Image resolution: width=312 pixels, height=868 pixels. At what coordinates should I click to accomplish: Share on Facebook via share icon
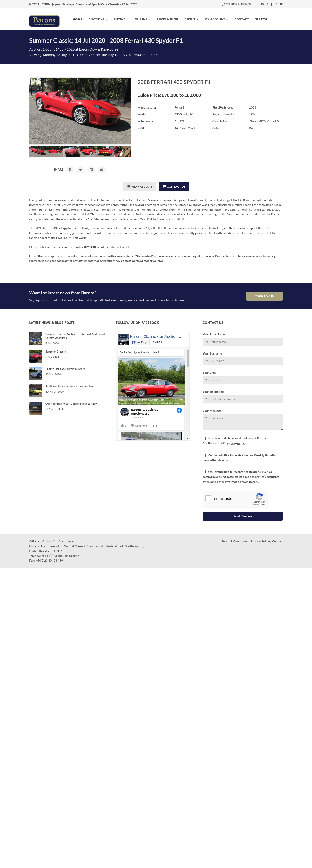click(x=70, y=170)
